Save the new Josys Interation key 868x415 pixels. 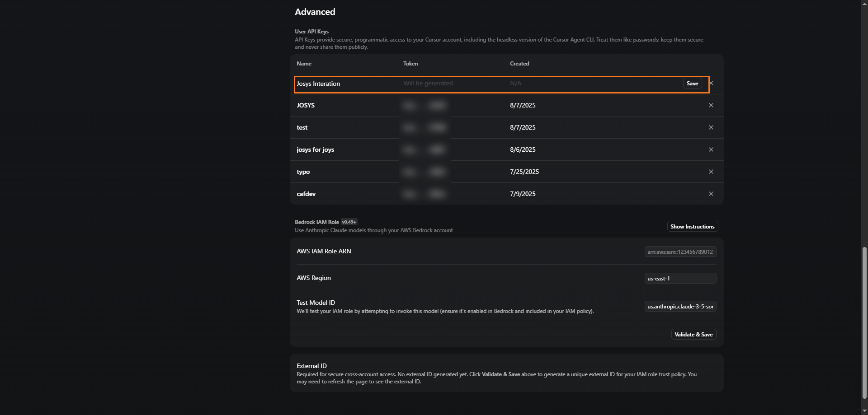[x=692, y=84]
